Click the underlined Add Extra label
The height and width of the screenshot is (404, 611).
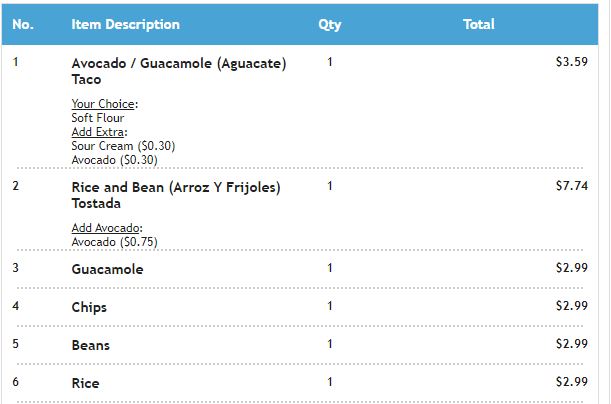pos(98,132)
